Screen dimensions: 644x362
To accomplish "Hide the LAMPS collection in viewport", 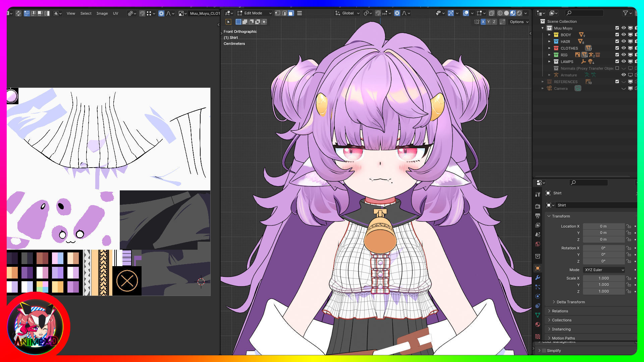I will pyautogui.click(x=624, y=62).
